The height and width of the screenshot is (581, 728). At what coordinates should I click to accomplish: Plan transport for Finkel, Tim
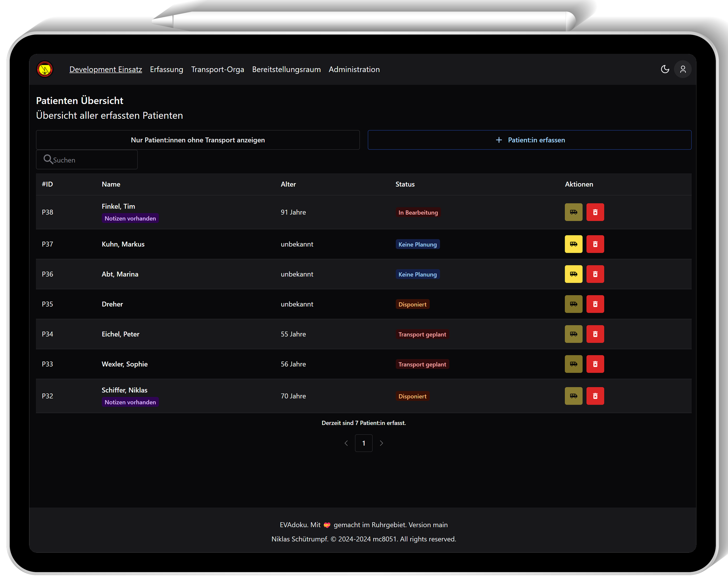[x=573, y=212]
